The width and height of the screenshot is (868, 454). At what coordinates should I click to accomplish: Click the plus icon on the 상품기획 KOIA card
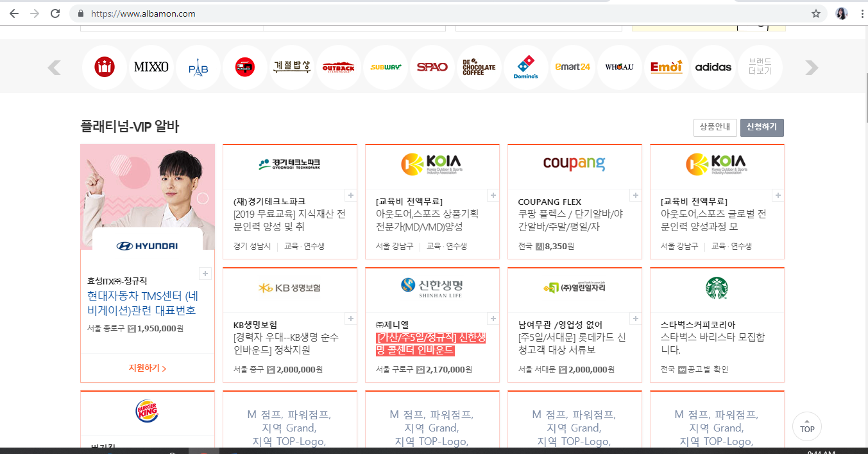click(493, 195)
